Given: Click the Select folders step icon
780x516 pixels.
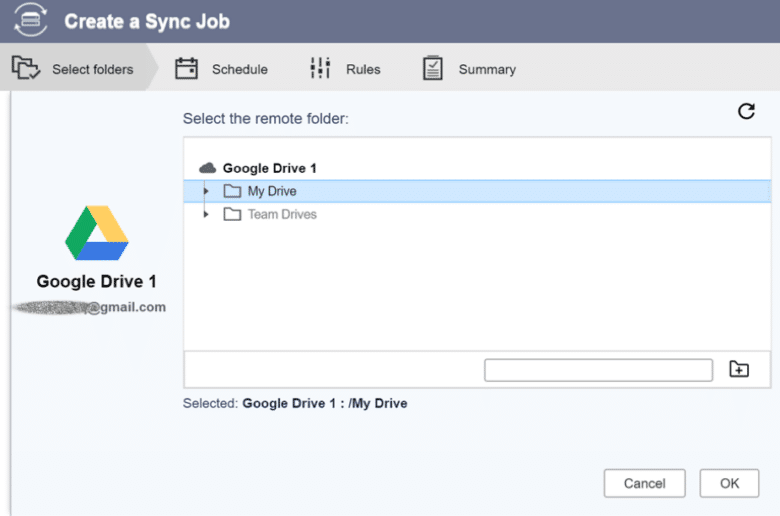Looking at the screenshot, I should click(x=25, y=68).
